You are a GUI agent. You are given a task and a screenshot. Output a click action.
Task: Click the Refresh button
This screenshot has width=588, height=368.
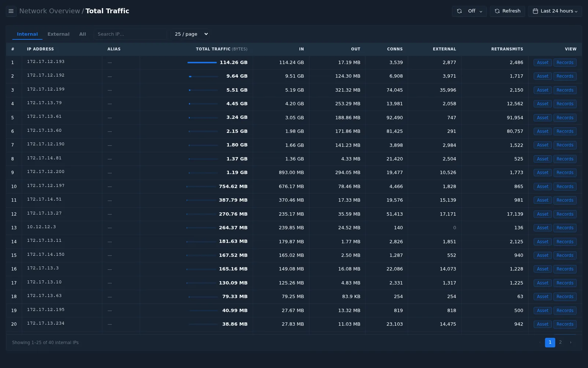pyautogui.click(x=507, y=11)
